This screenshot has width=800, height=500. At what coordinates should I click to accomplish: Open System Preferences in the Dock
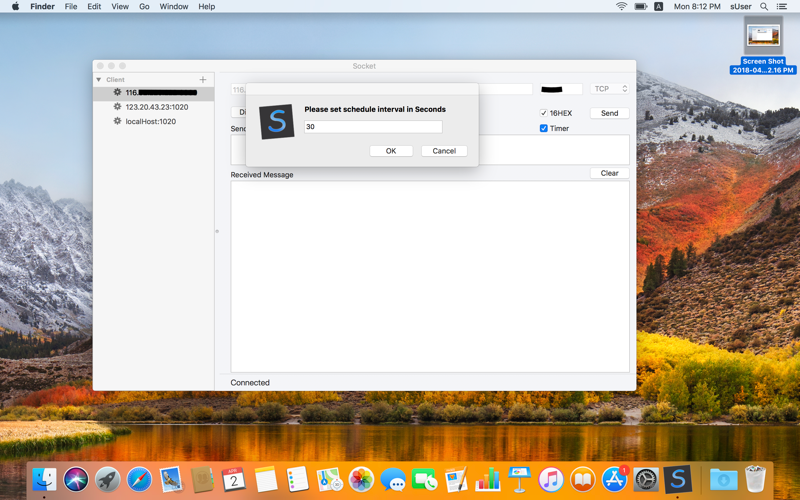click(646, 480)
